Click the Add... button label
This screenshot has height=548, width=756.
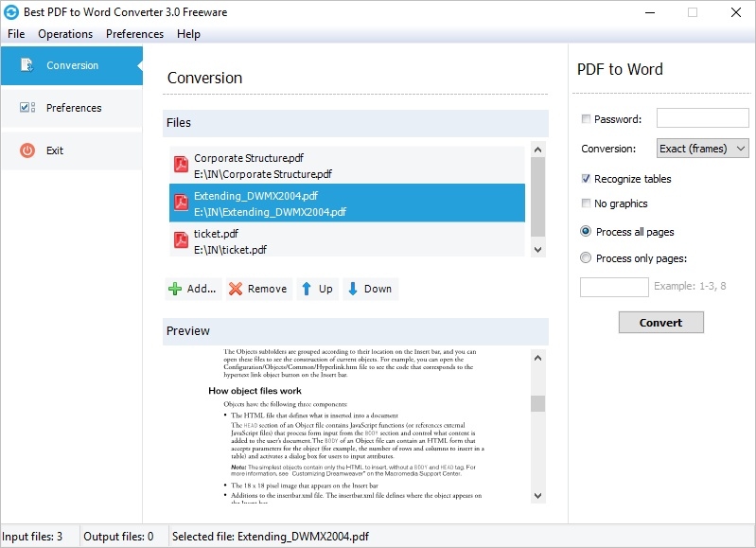[x=202, y=289]
